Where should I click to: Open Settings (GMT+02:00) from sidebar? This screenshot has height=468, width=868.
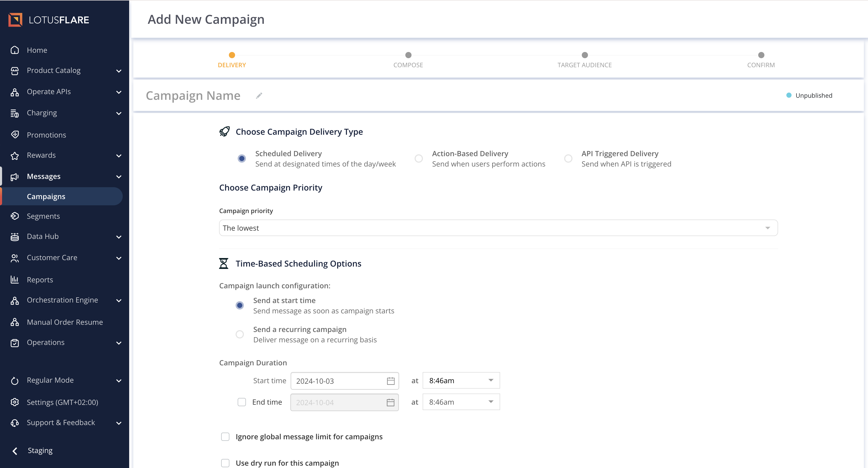point(62,402)
